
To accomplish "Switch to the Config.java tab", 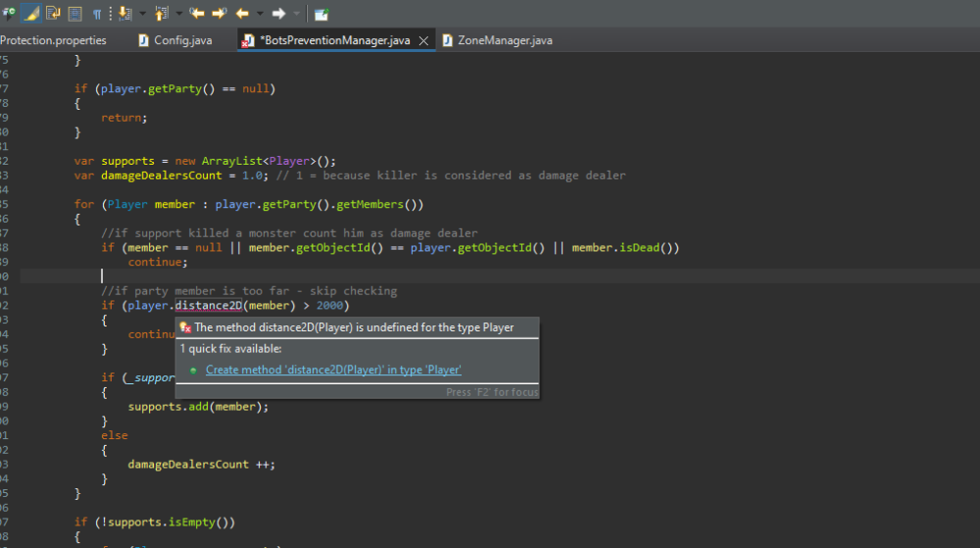I will (x=183, y=40).
